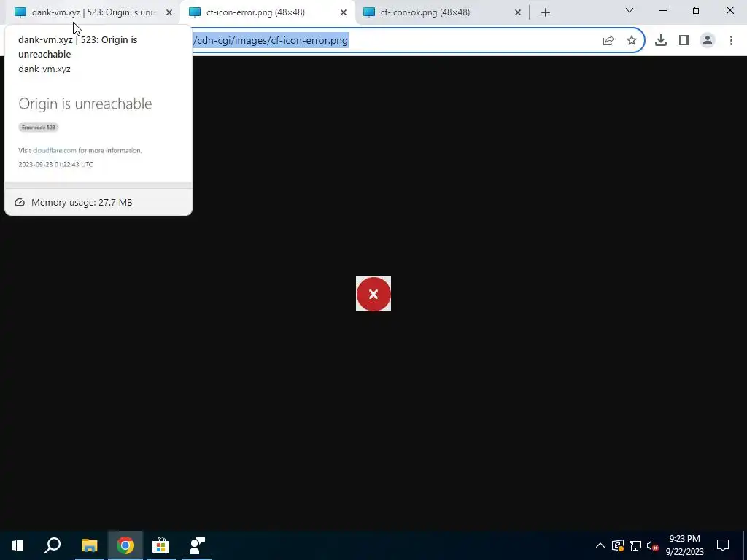The image size is (747, 560).
Task: Click the red X error image
Action: click(373, 294)
